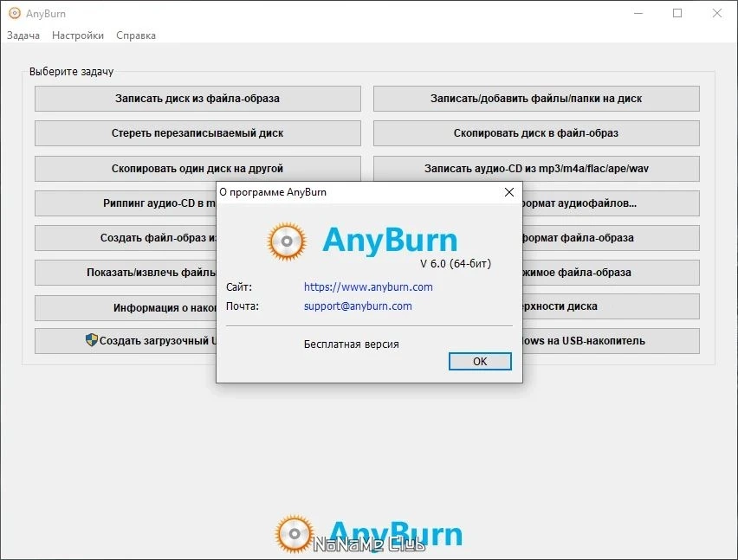This screenshot has width=738, height=560.
Task: Click the Выберите задачу group label
Action: pos(72,72)
